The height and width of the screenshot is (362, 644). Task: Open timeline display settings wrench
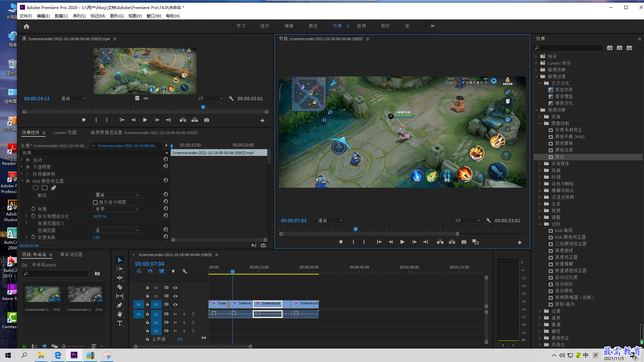(x=184, y=271)
